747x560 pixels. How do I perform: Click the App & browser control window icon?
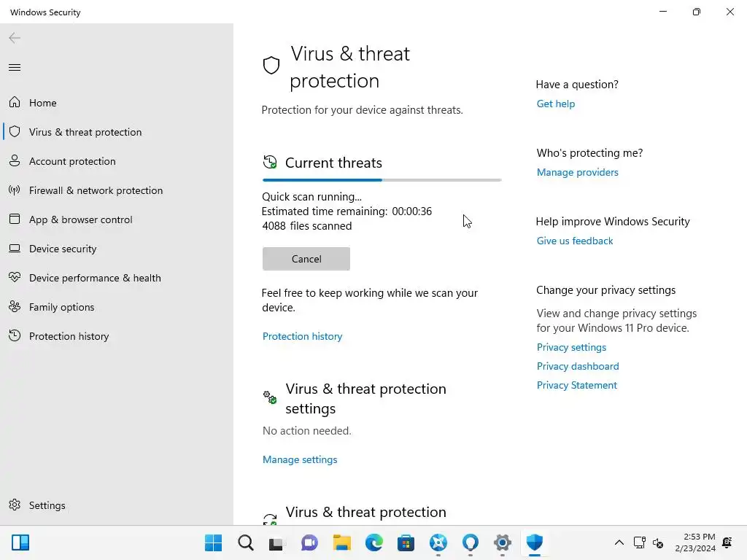15,219
